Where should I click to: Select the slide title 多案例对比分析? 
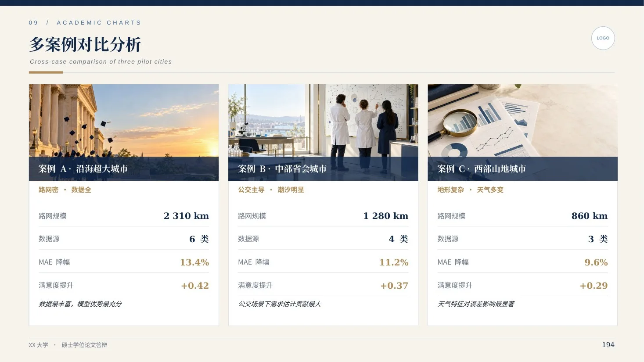coord(85,44)
